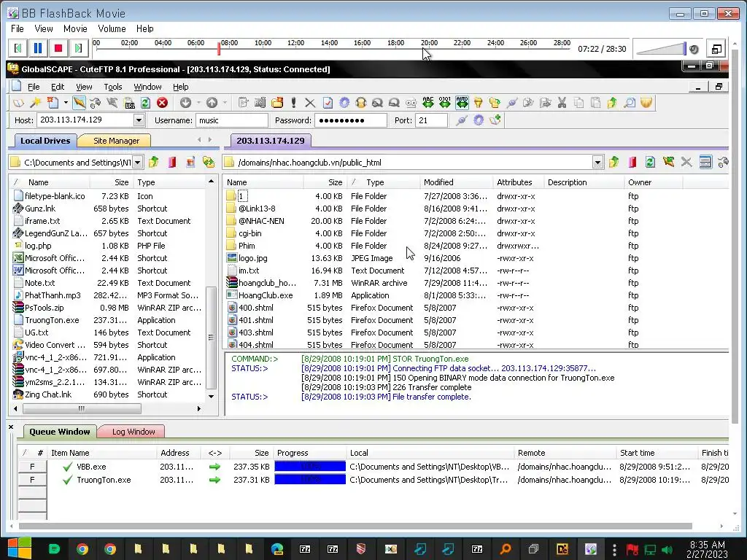Image resolution: width=747 pixels, height=560 pixels.
Task: Launch the Connection Wizard wand icon
Action: coord(35,103)
